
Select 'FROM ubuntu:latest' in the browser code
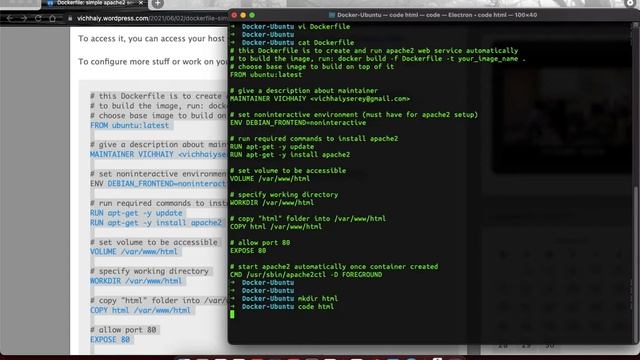point(129,125)
